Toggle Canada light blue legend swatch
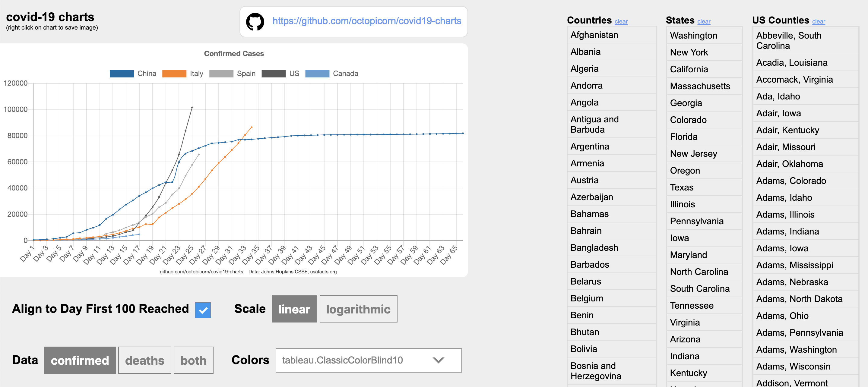The width and height of the screenshot is (868, 387). pyautogui.click(x=317, y=74)
